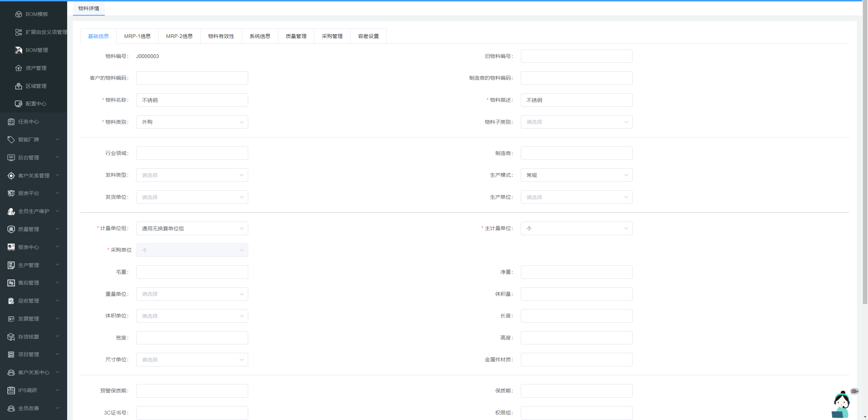This screenshot has width=868, height=420.
Task: Click the vertical page scrollbar
Action: pos(865,153)
